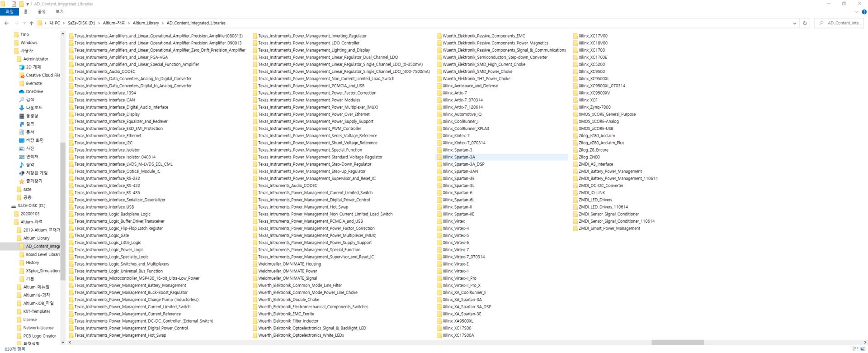Select the Weidmueller_OMNIMATE_Housing folder
Image resolution: width=868 pixels, height=353 pixels.
tap(287, 264)
